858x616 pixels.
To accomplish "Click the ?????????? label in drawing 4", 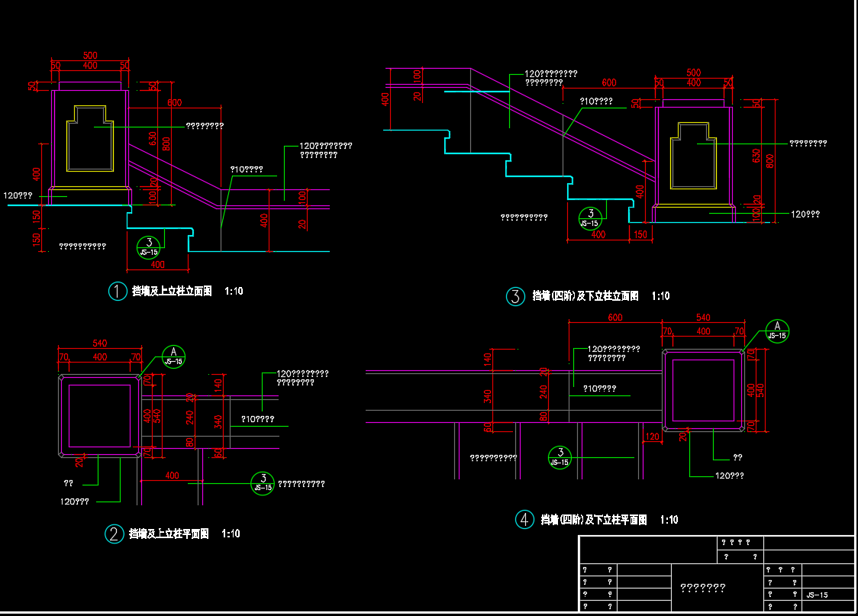I will click(x=494, y=458).
